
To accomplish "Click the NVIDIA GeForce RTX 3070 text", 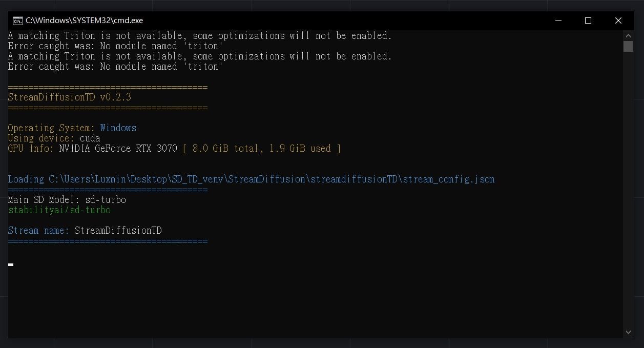I will click(118, 149).
